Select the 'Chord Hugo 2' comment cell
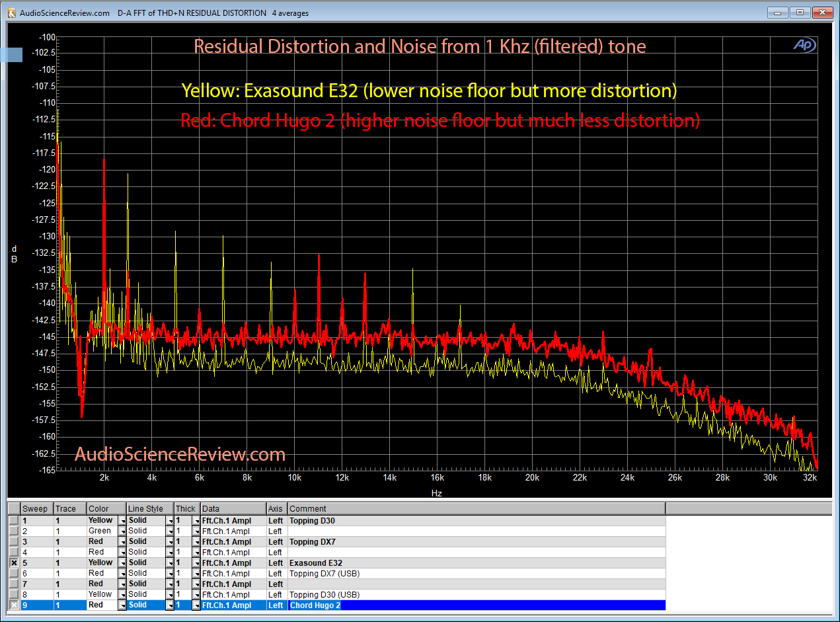The width and height of the screenshot is (840, 622). pos(477,605)
